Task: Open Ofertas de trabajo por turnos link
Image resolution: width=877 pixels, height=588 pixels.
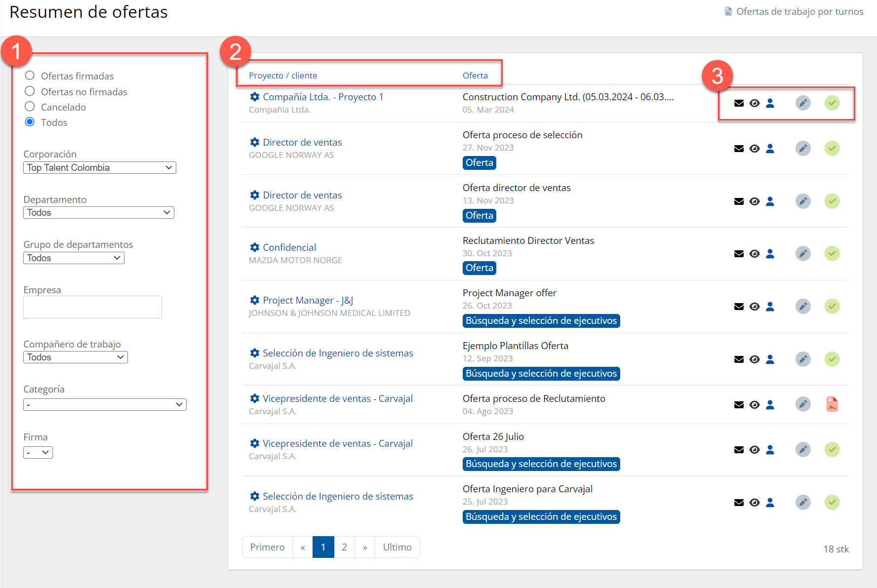Action: pos(799,11)
